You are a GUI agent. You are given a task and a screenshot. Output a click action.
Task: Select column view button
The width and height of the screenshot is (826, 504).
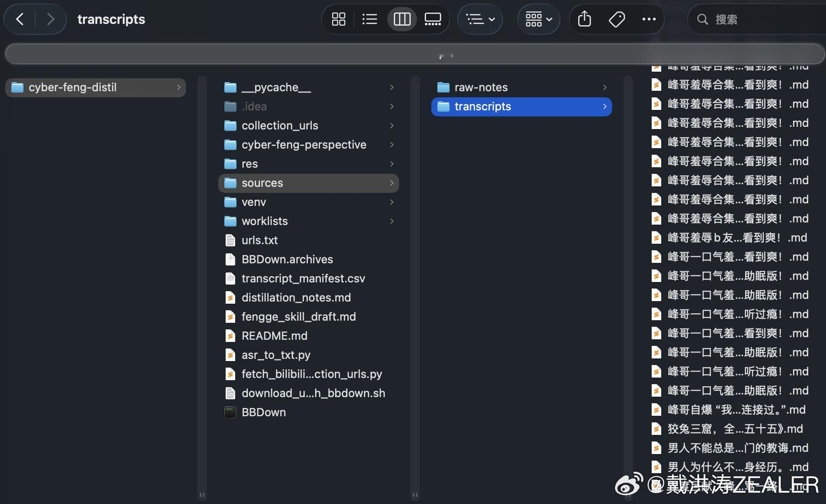402,19
